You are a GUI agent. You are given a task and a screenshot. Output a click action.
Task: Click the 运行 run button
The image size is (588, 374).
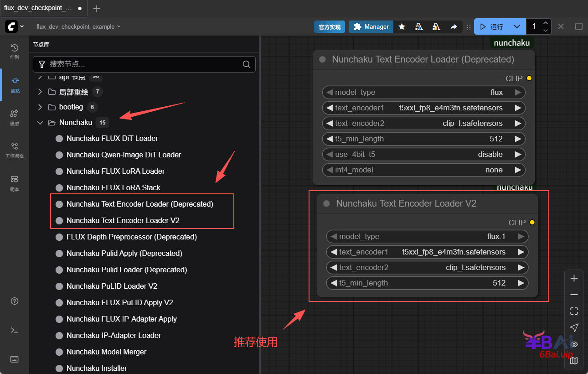coord(492,27)
